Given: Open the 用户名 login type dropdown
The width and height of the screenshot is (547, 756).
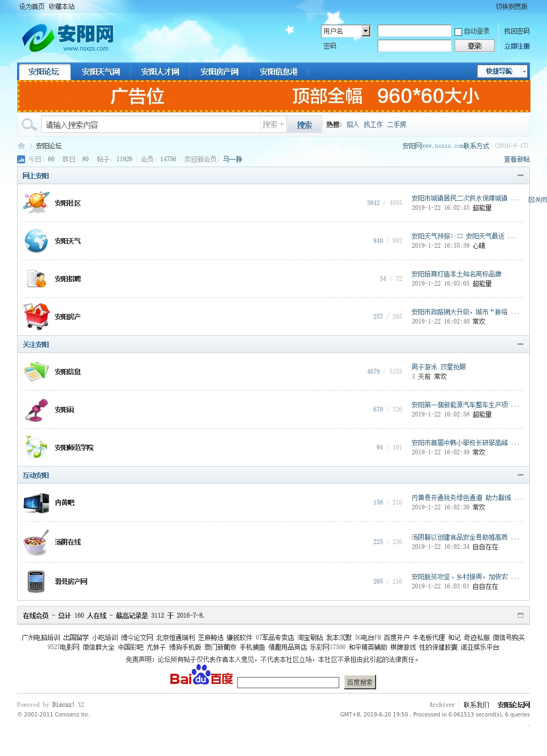Looking at the screenshot, I should [346, 31].
